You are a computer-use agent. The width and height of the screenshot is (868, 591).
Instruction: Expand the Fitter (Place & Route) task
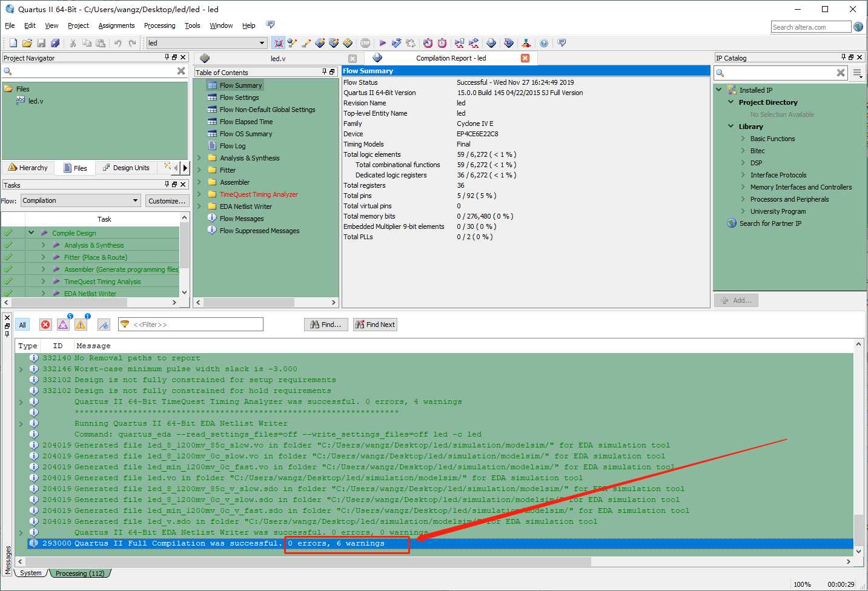point(43,257)
